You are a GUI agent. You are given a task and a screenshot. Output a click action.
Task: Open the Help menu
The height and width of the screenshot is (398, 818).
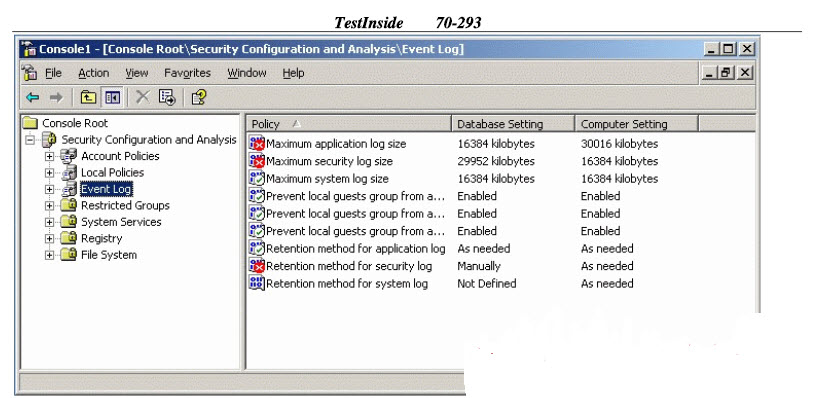point(293,73)
